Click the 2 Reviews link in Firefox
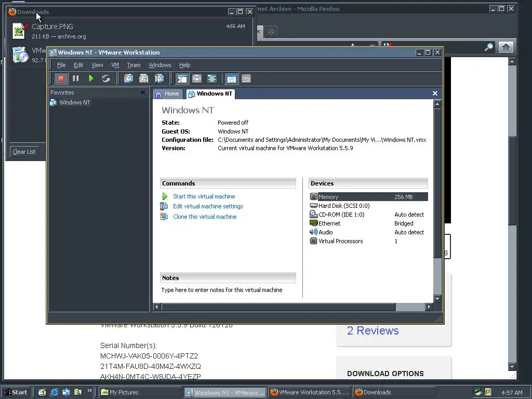The height and width of the screenshot is (399, 532). click(373, 331)
